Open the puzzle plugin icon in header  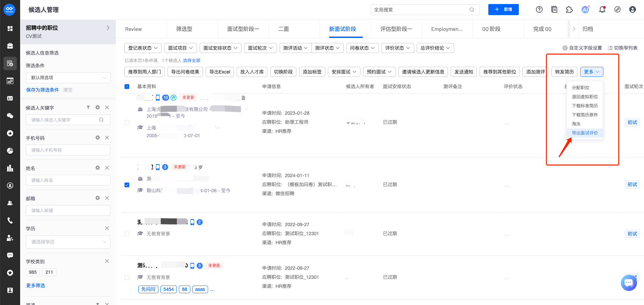click(569, 10)
